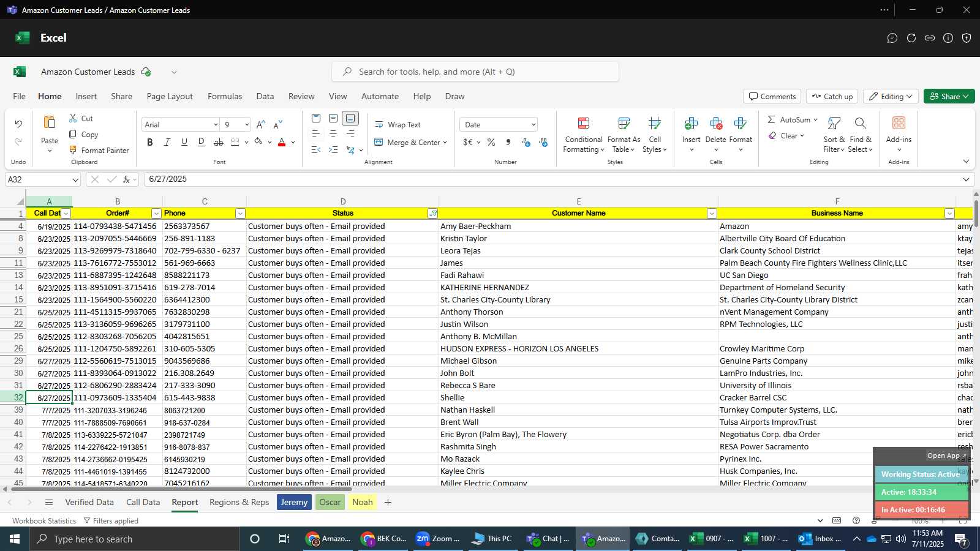Open Format As Table gallery
The width and height of the screenshot is (980, 551).
624,135
